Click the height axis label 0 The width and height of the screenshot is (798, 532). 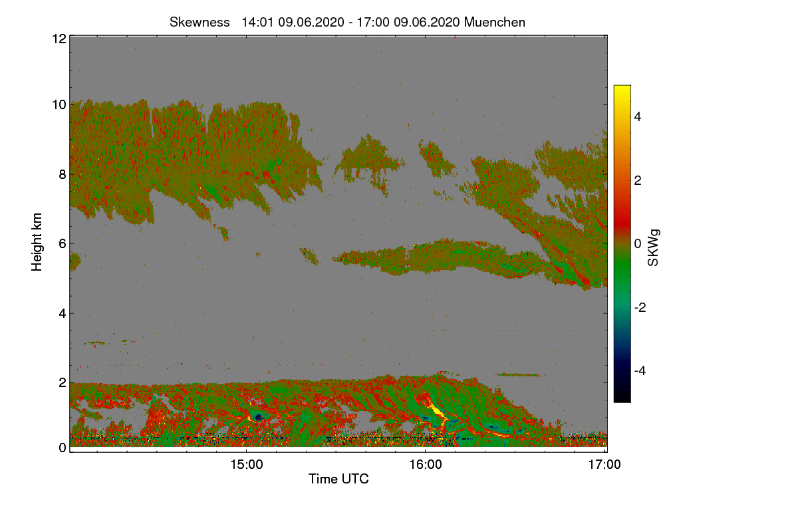(63, 448)
